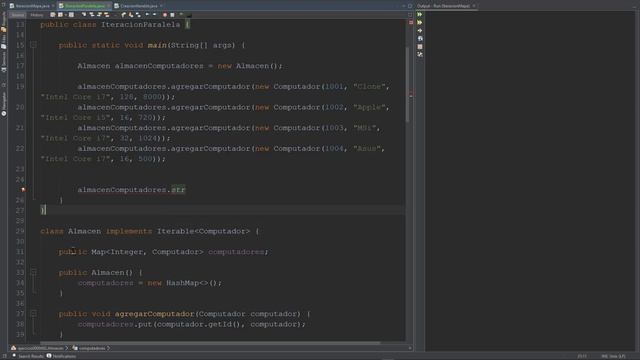Click the shift line right toolbar icon
The width and height of the screenshot is (640, 360).
[x=154, y=15]
